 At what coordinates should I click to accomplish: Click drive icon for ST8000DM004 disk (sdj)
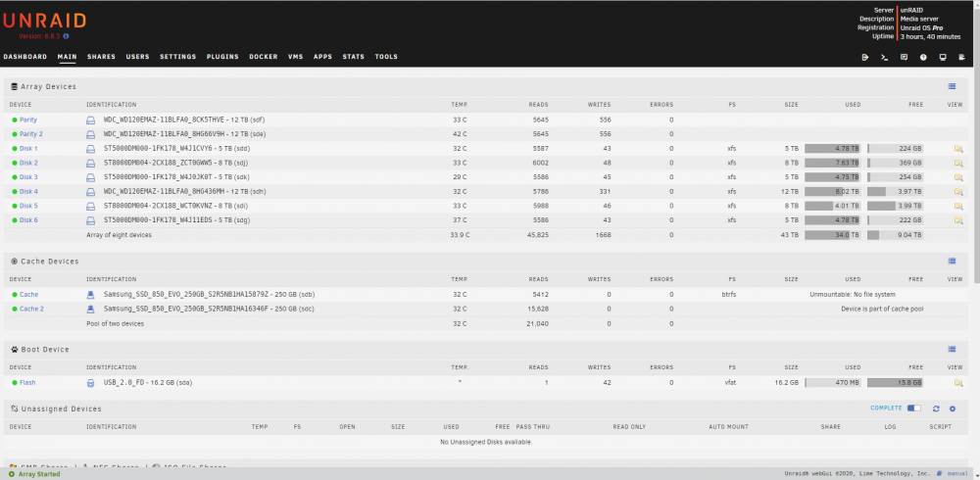click(x=90, y=164)
